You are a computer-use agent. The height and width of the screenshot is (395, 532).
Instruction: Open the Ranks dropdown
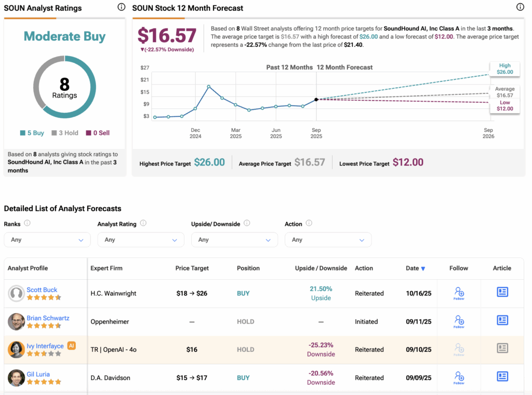tap(47, 240)
